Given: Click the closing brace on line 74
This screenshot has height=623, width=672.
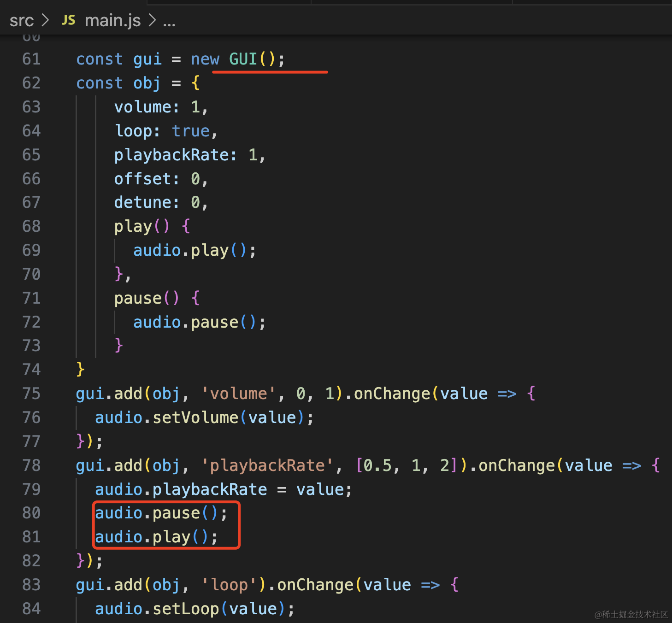Looking at the screenshot, I should pos(81,370).
